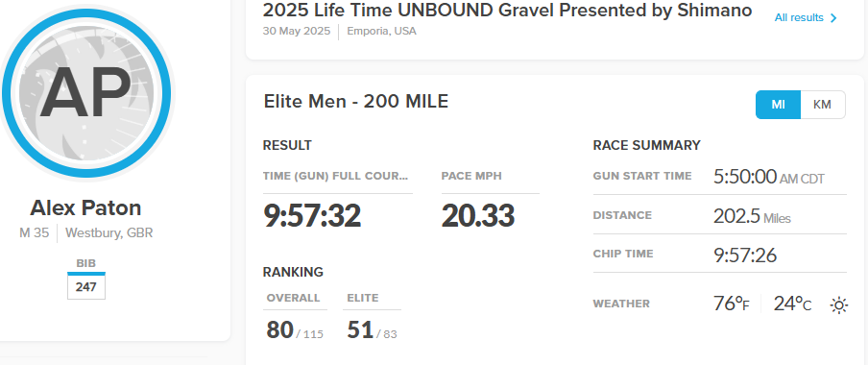Click the 2025 Life Time UNBOUND Gravel title
This screenshot has width=868, height=365.
coord(507,10)
